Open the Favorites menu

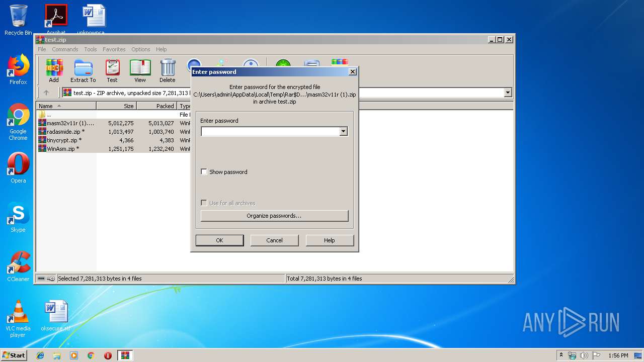coord(114,49)
